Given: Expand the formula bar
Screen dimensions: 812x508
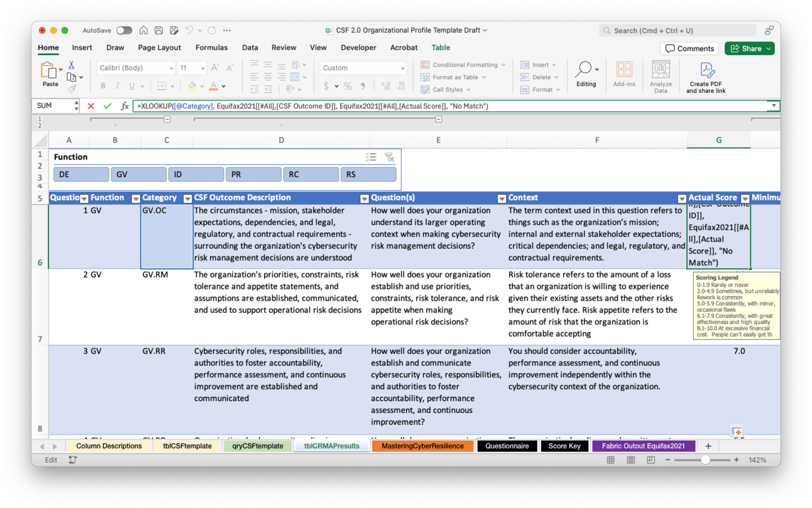Looking at the screenshot, I should coord(774,106).
